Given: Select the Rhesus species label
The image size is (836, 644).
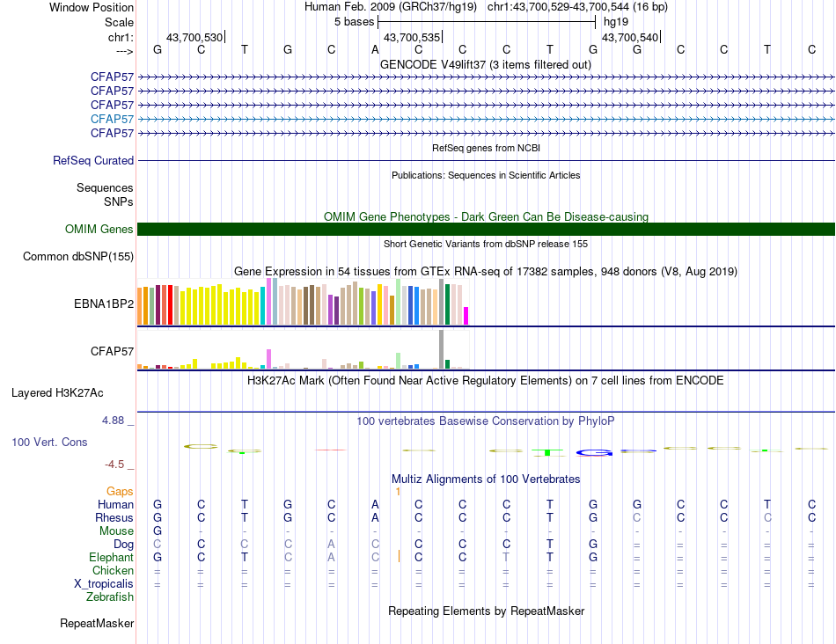Looking at the screenshot, I should point(114,518).
